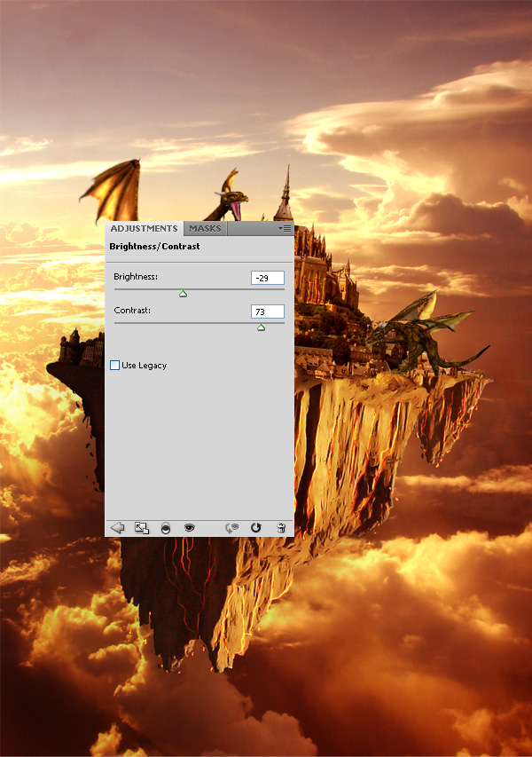Screen dimensions: 532x757
Task: Select the Adjustments tab
Action: coord(144,228)
